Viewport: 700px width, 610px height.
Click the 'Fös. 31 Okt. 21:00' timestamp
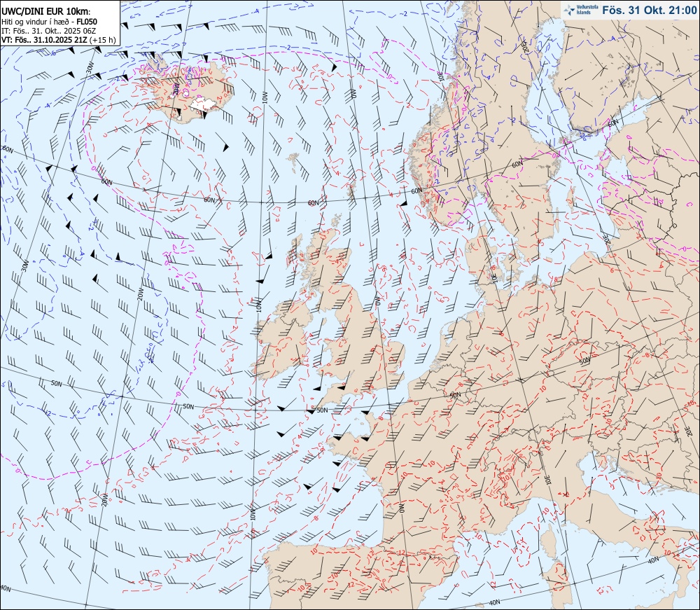point(649,10)
